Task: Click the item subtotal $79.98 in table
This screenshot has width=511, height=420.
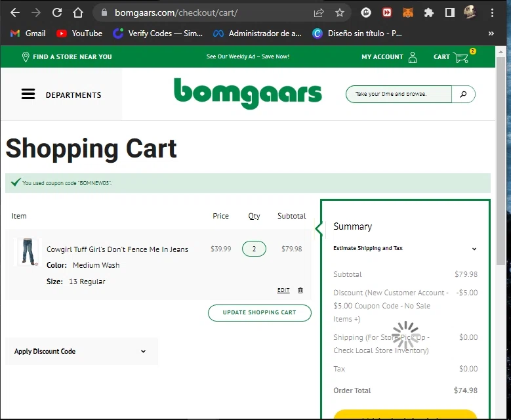Action: point(292,249)
